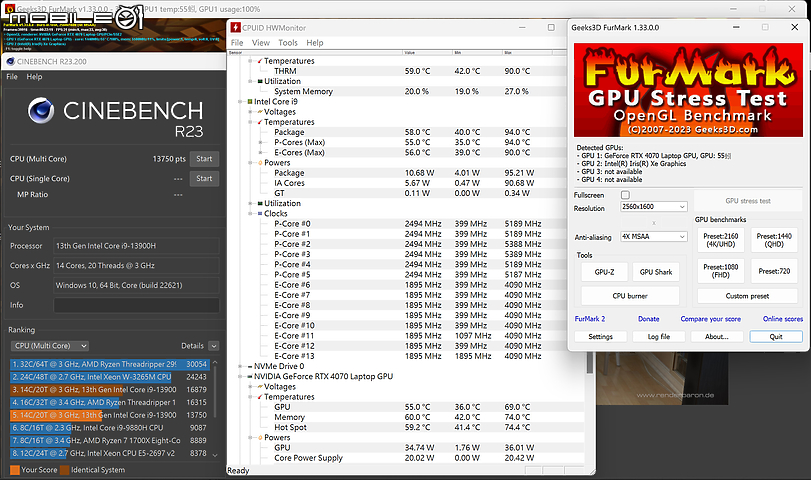The image size is (811, 480).
Task: Click the CPUID HWMonitor title bar icon
Action: [x=236, y=27]
